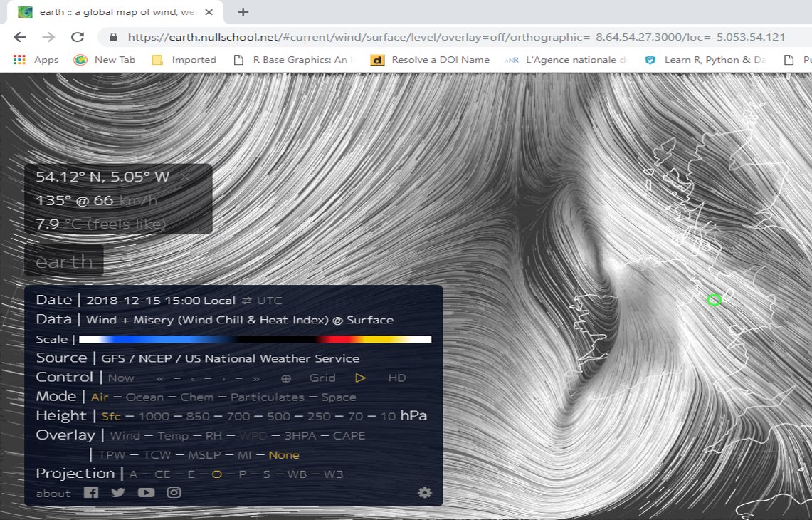812x520 pixels.
Task: Choose MI overlay
Action: click(244, 455)
